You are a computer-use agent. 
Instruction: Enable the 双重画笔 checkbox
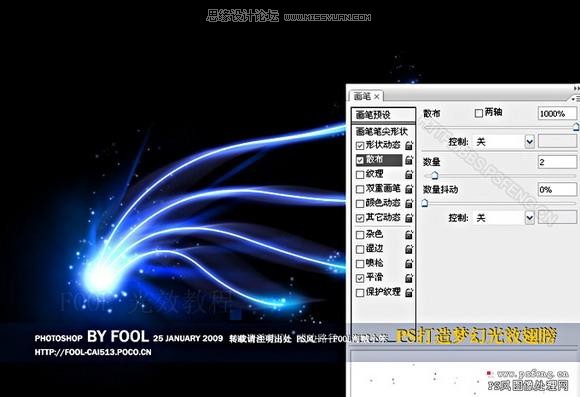[360, 189]
